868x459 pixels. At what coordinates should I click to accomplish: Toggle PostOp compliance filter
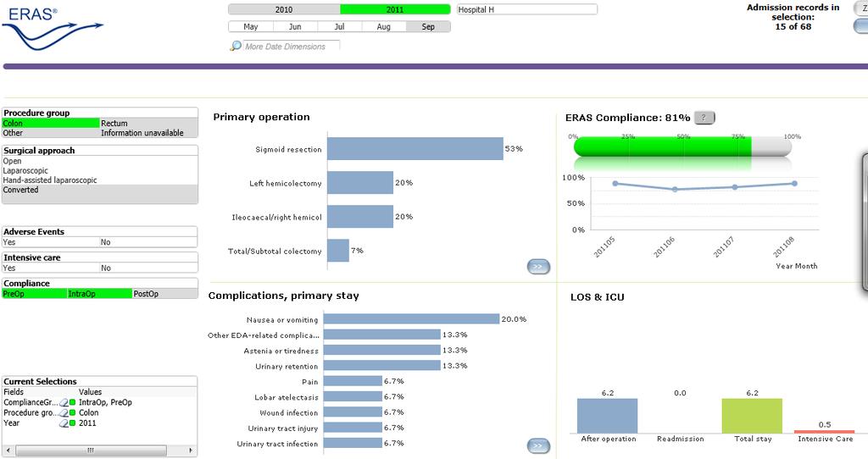165,294
